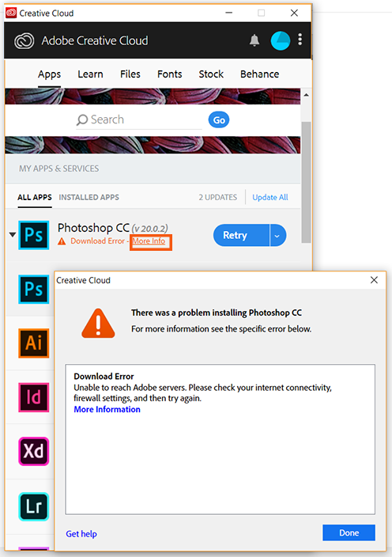Click the Illustrator Ai app icon
This screenshot has width=392, height=557.
click(34, 343)
